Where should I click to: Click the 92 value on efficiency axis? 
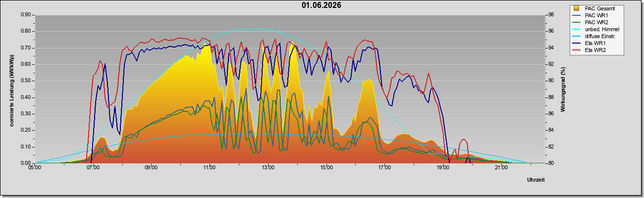pyautogui.click(x=550, y=64)
